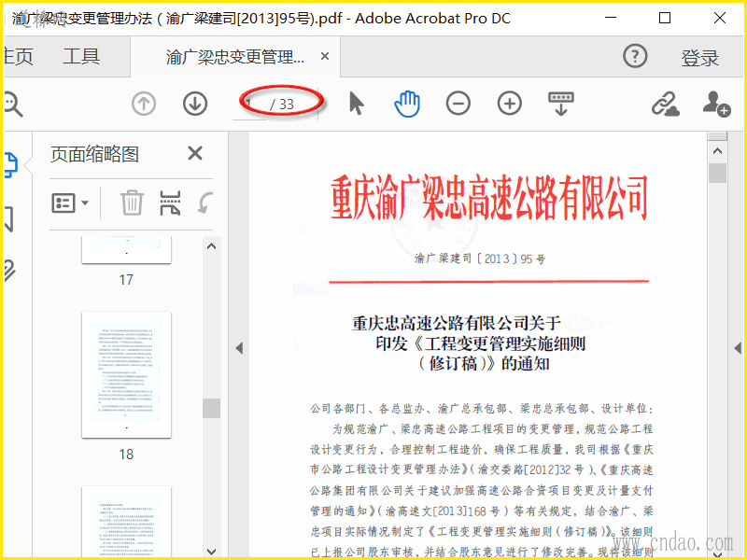Viewport: 747px width, 560px height.
Task: Select page 17 thumbnail
Action: pos(126,249)
